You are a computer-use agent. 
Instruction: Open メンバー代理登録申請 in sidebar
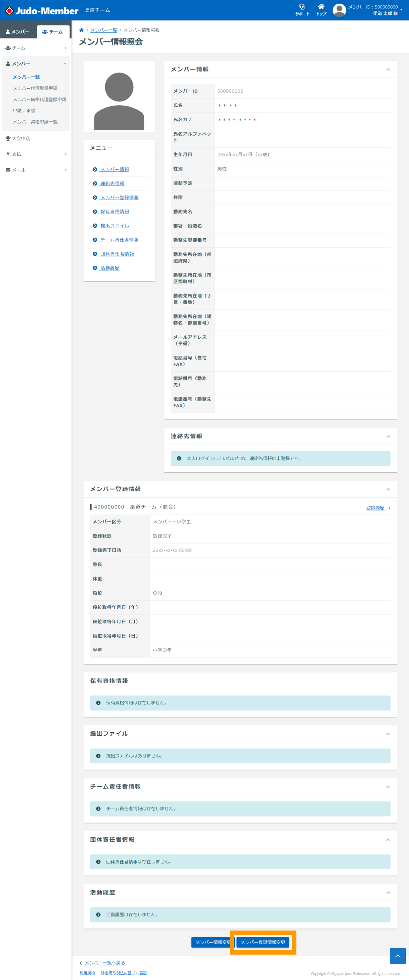[x=35, y=88]
